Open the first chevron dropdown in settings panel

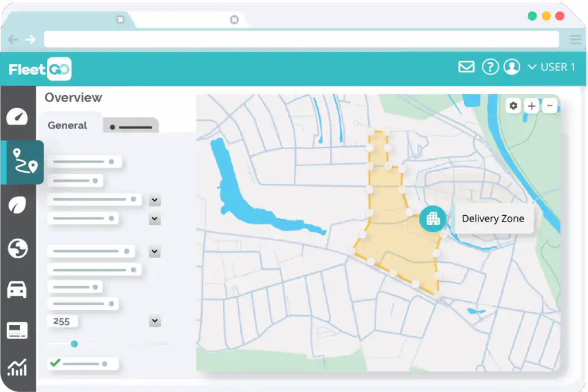(154, 200)
